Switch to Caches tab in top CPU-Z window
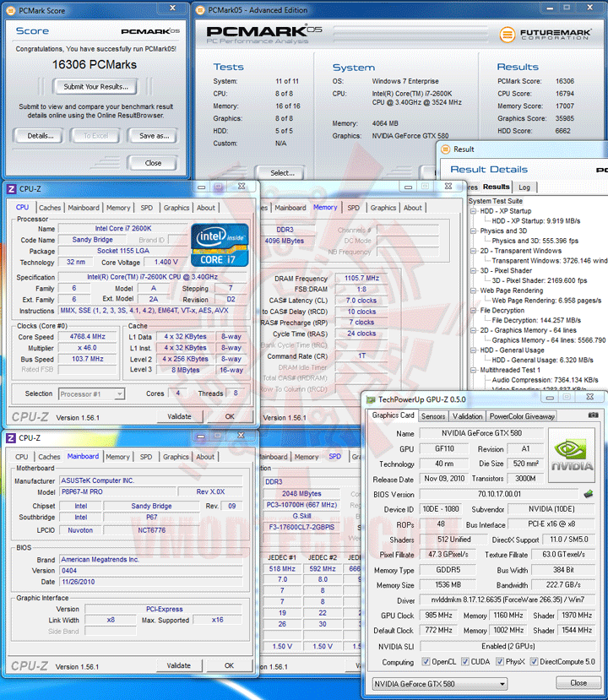This screenshot has height=700, width=608. [50, 208]
